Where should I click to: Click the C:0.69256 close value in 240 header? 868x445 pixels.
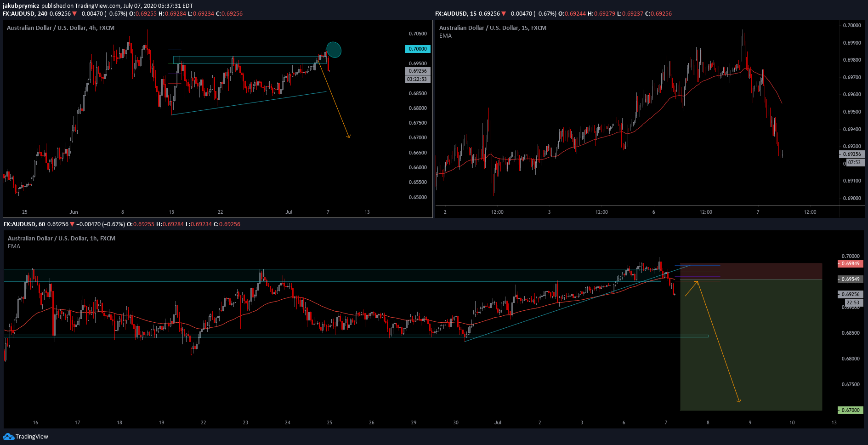229,14
